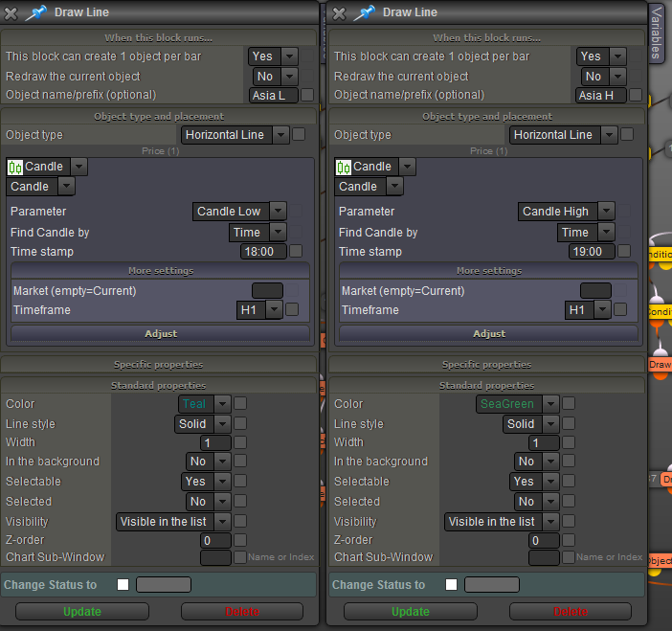
Task: Click the Update button in left panel
Action: [x=82, y=612]
